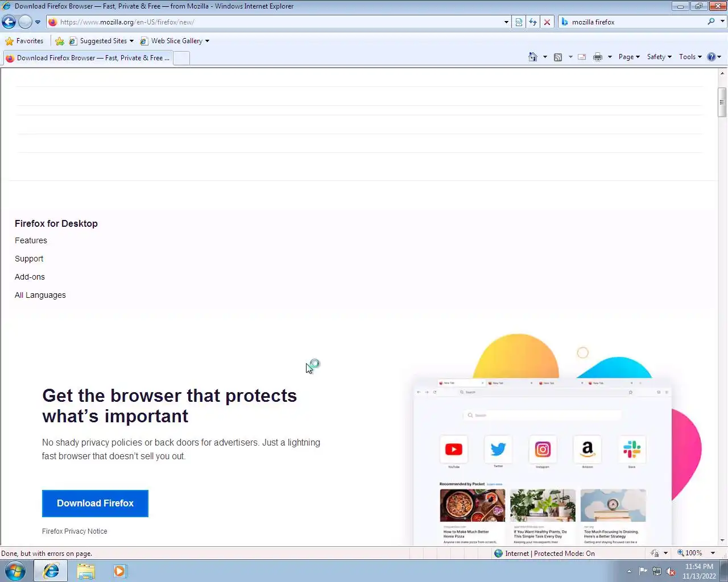Viewport: 728px width, 582px height.
Task: Click the Internet Explorer taskbar icon
Action: 51,571
